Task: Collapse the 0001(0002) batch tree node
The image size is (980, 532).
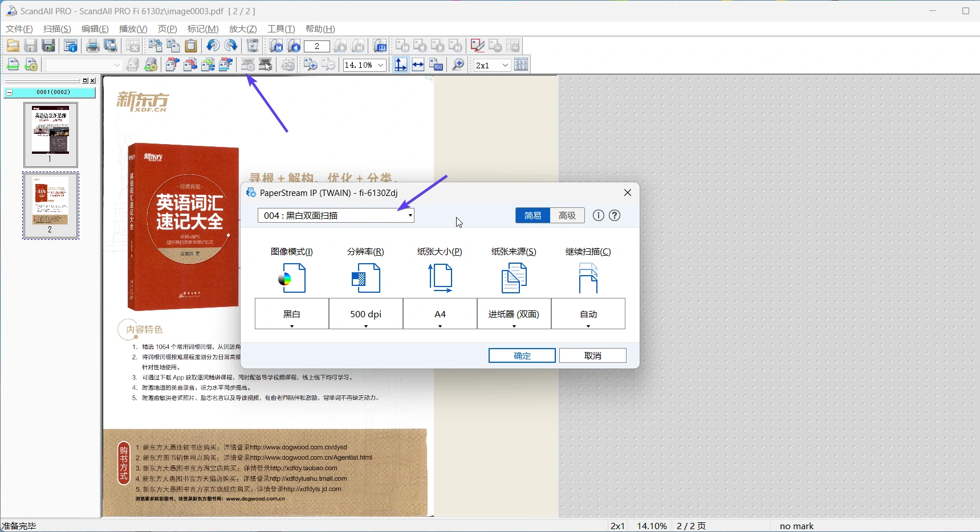Action: coord(9,92)
